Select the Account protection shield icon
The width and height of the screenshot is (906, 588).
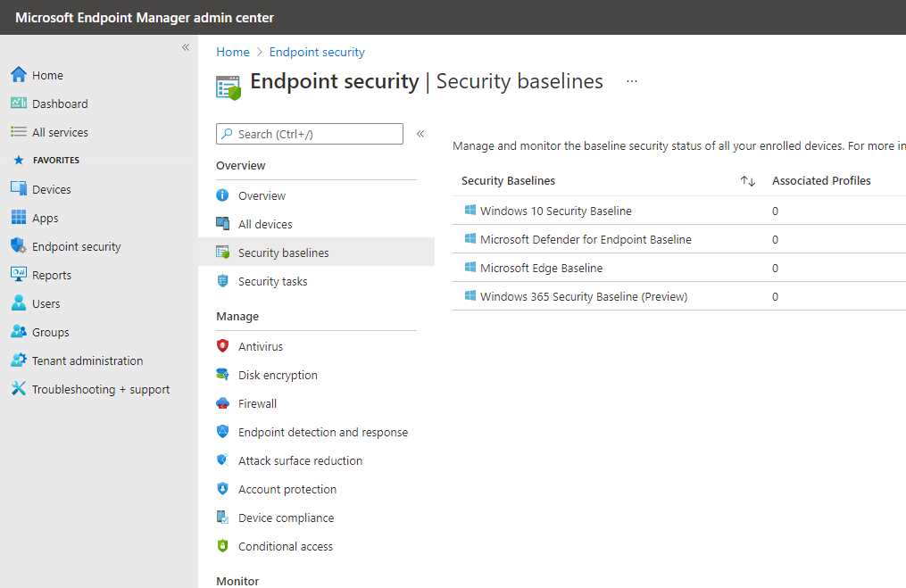pos(222,489)
